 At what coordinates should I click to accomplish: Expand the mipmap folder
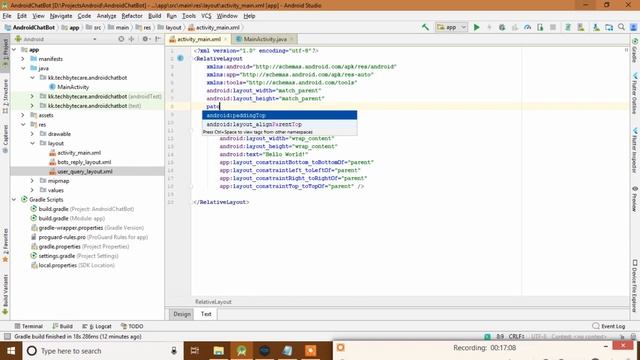(32, 181)
